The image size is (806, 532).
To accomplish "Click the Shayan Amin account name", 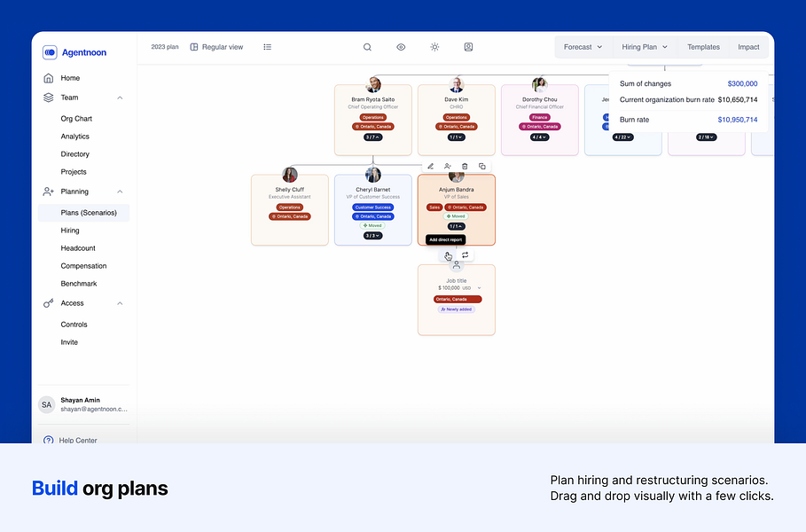I will [80, 401].
